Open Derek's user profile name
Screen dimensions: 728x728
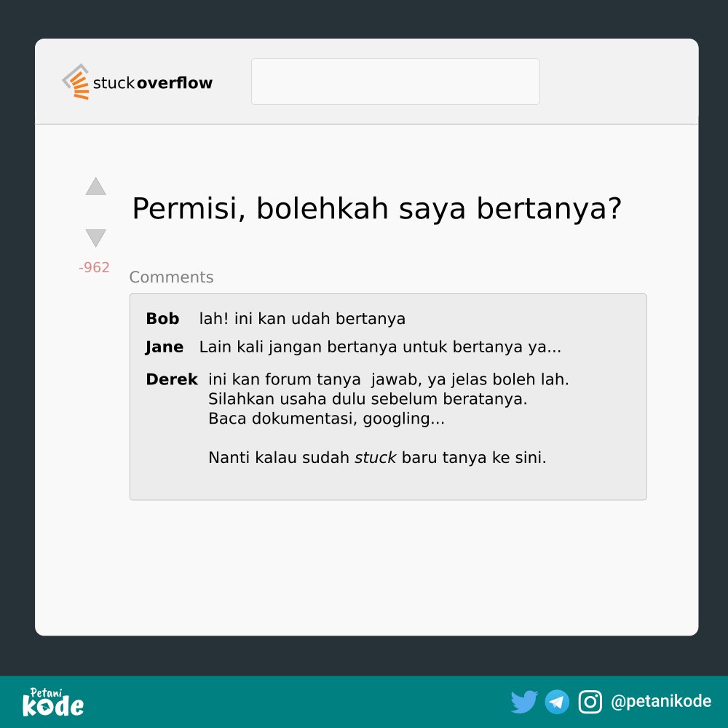[172, 379]
